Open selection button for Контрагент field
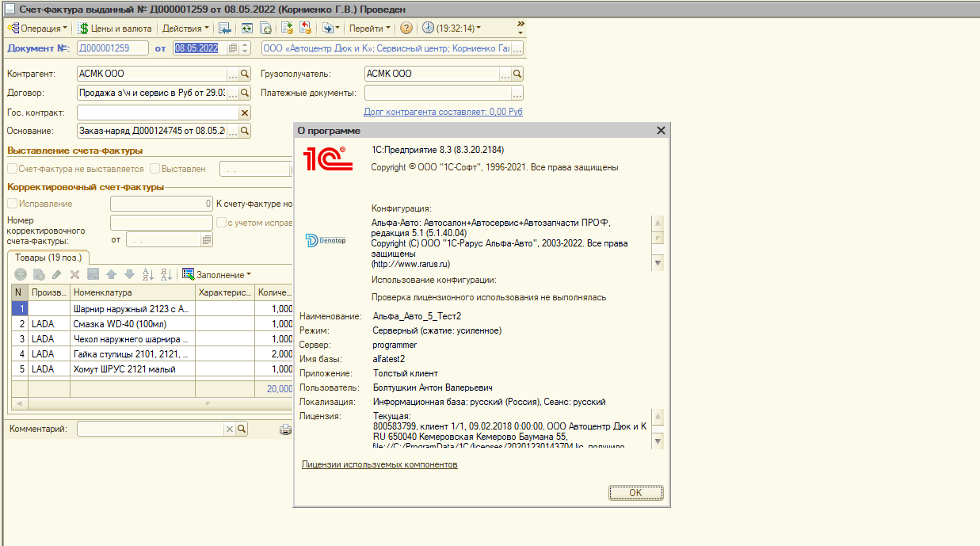 233,74
